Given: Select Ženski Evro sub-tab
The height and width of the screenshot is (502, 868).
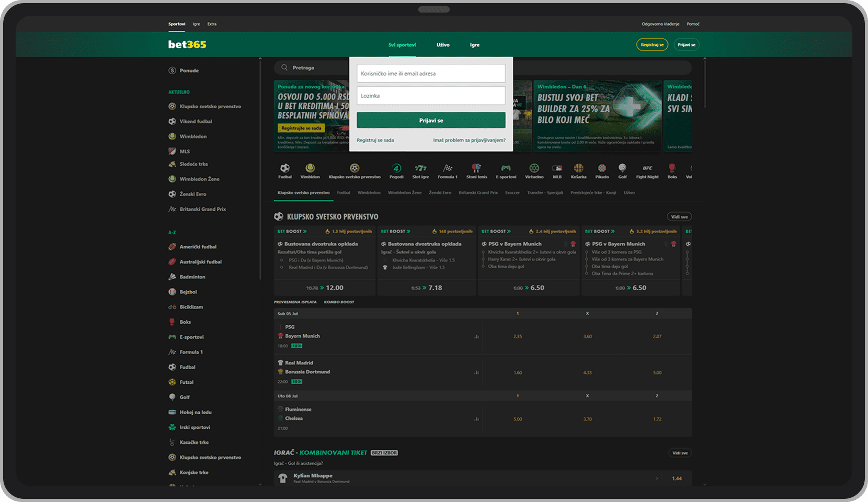Looking at the screenshot, I should [440, 192].
